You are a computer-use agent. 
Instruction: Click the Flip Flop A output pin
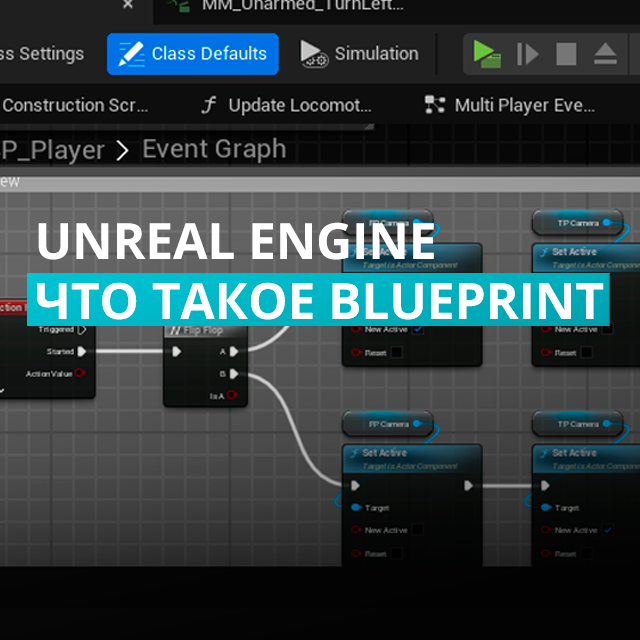(x=234, y=351)
